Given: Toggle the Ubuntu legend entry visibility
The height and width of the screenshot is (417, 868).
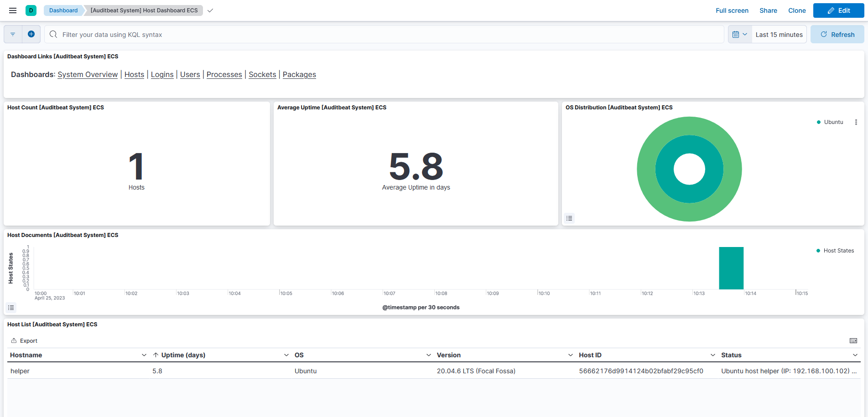Looking at the screenshot, I should click(x=830, y=122).
